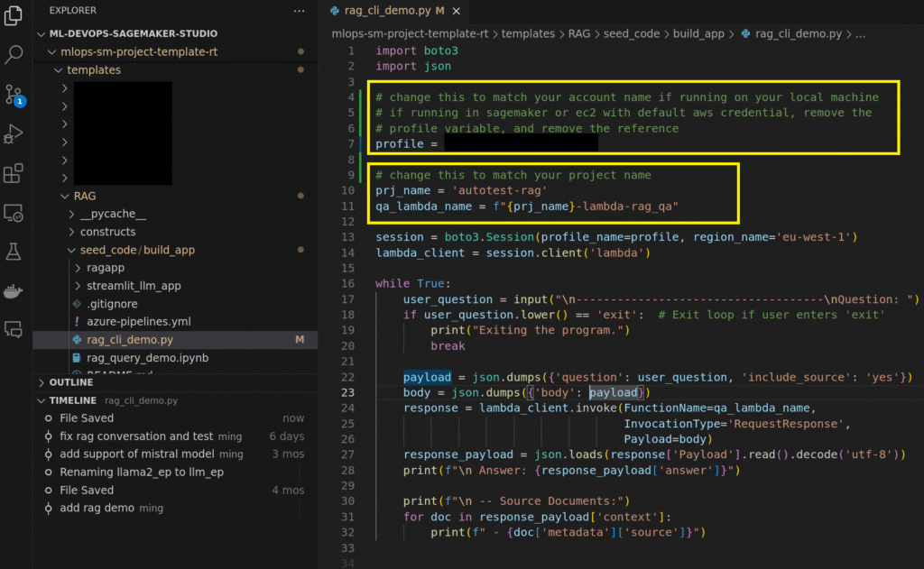
Task: Open rag_query_demo.ipynb in explorer
Action: 147,358
